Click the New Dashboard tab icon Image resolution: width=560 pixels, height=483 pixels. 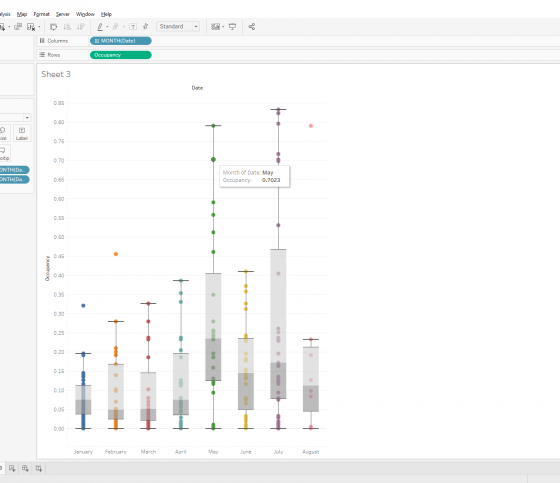25,468
